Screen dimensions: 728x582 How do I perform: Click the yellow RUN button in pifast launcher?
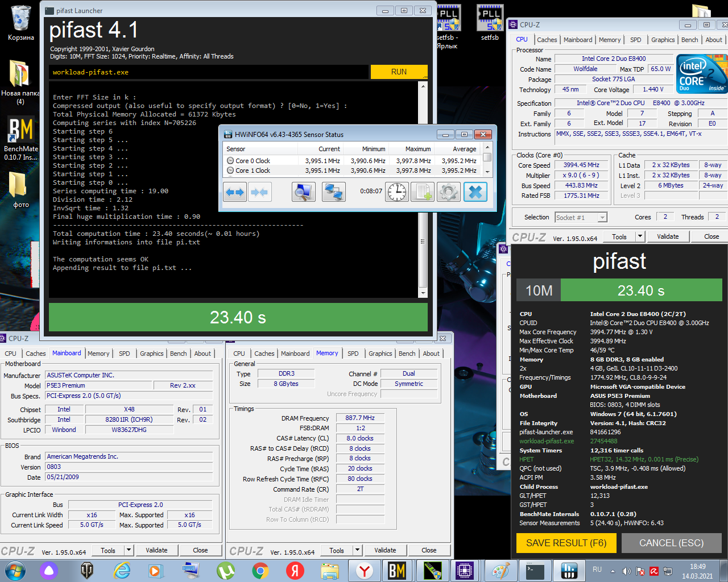coord(399,72)
